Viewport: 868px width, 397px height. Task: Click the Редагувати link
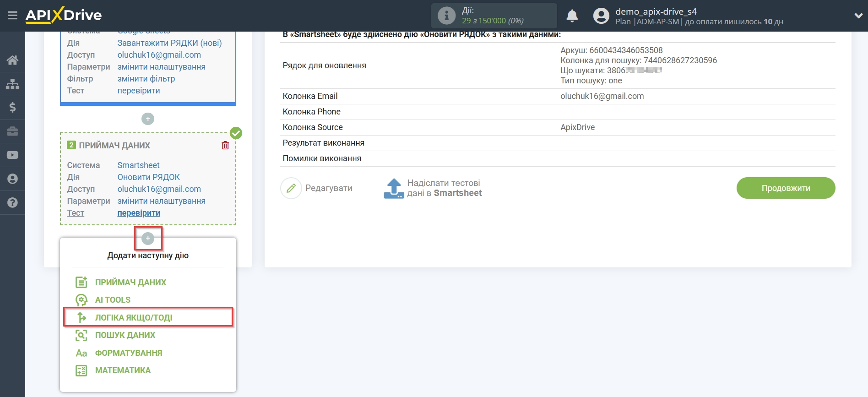point(329,188)
